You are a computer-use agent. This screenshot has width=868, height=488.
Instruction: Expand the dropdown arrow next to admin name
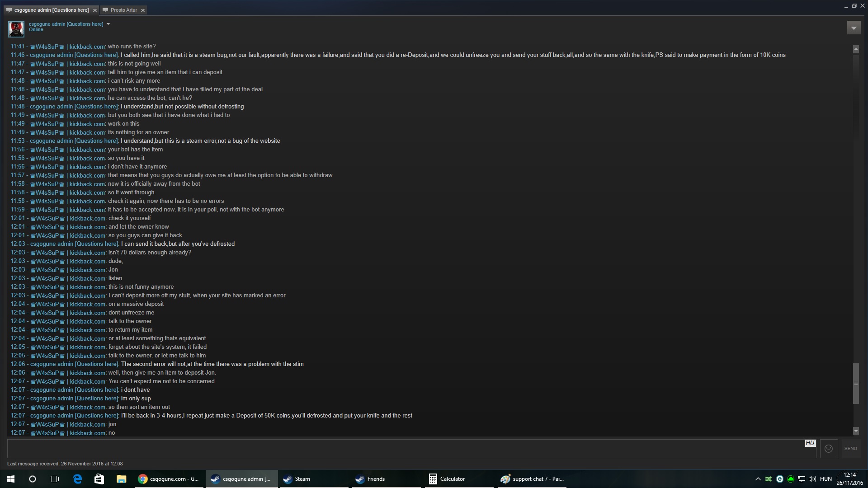point(108,24)
